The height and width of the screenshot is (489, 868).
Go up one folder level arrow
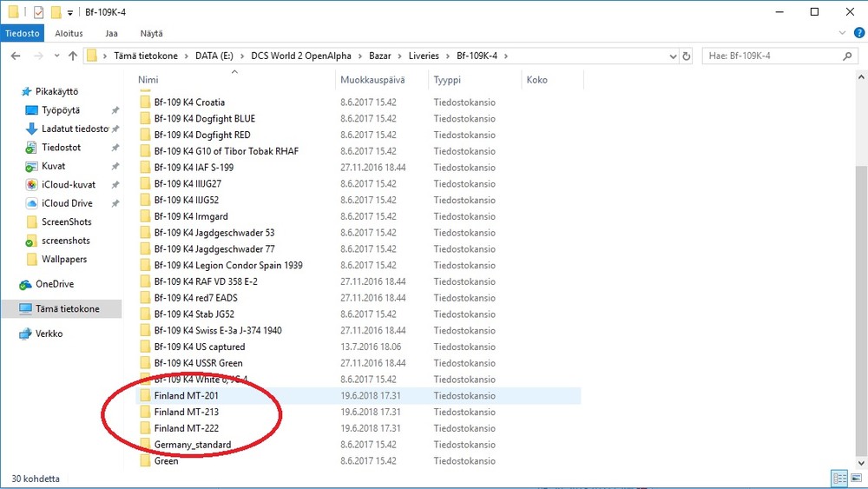click(x=73, y=56)
